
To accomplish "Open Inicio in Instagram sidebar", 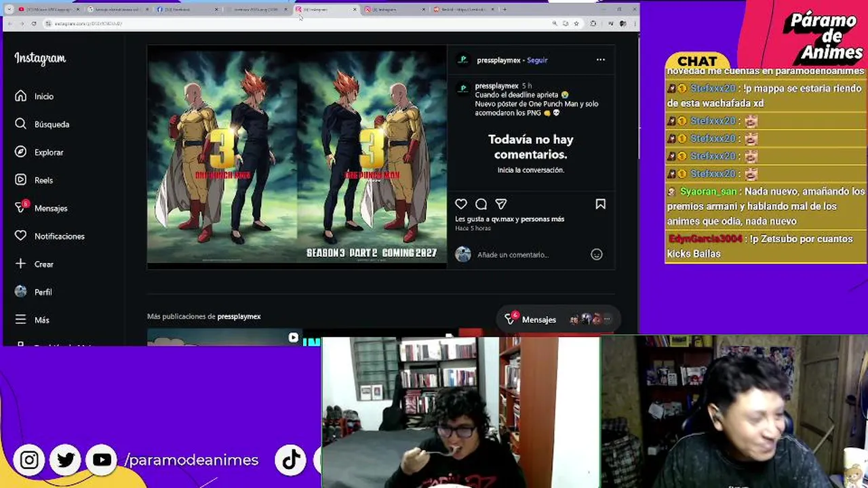I will (x=35, y=96).
